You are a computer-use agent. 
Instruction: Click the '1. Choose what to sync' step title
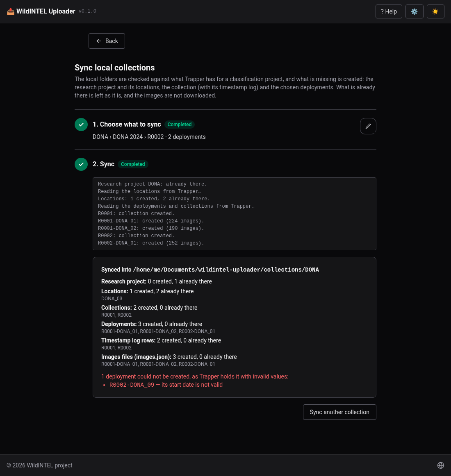(x=127, y=125)
